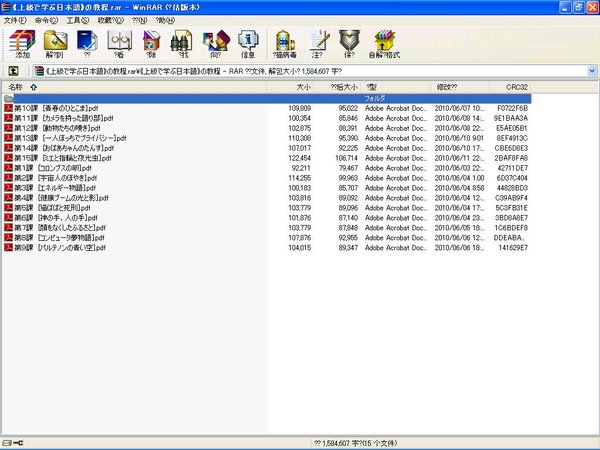This screenshot has height=450, width=600.
Task: Click the Find binoculars toolbar icon
Action: 185,43
